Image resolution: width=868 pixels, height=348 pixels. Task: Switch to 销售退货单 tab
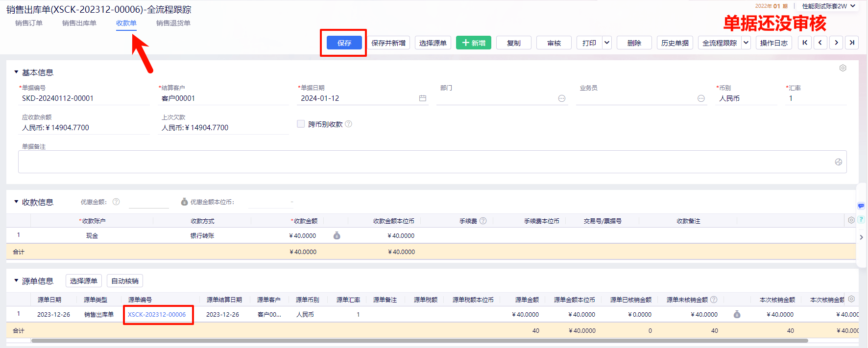click(x=173, y=23)
